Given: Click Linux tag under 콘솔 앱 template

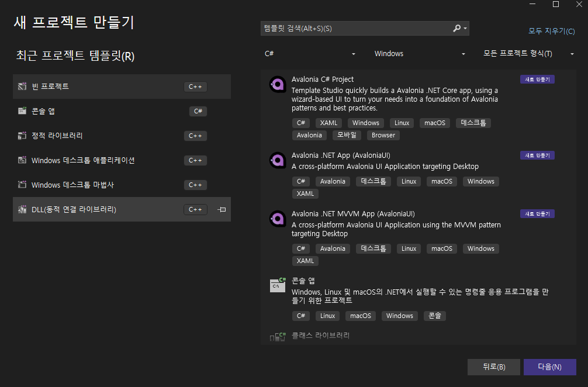Looking at the screenshot, I should coord(327,316).
